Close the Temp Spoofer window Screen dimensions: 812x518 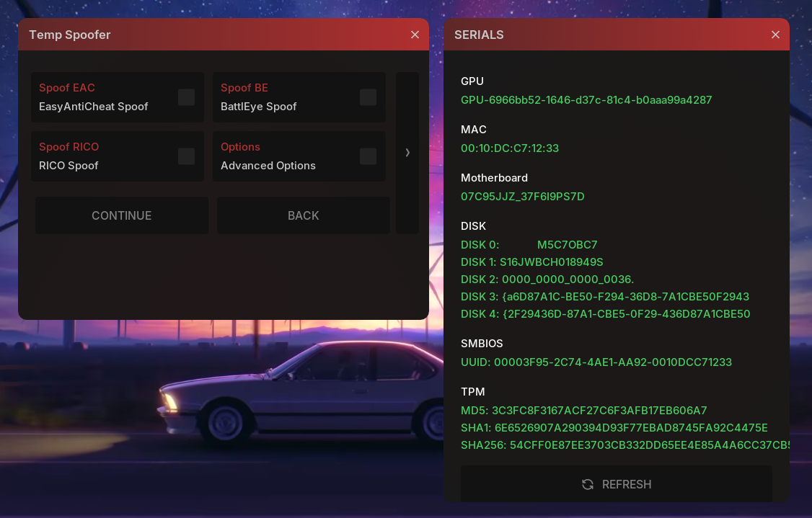pos(415,35)
